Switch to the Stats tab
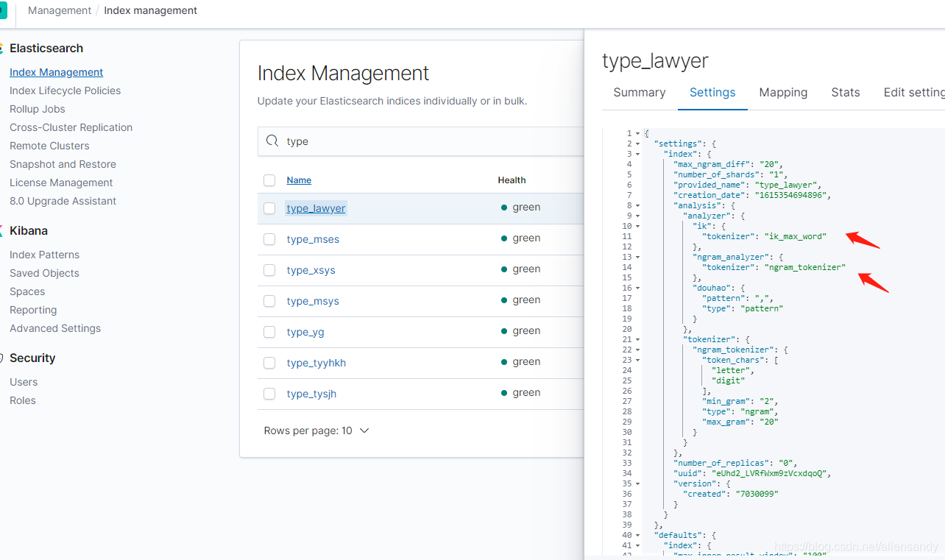 tap(846, 92)
